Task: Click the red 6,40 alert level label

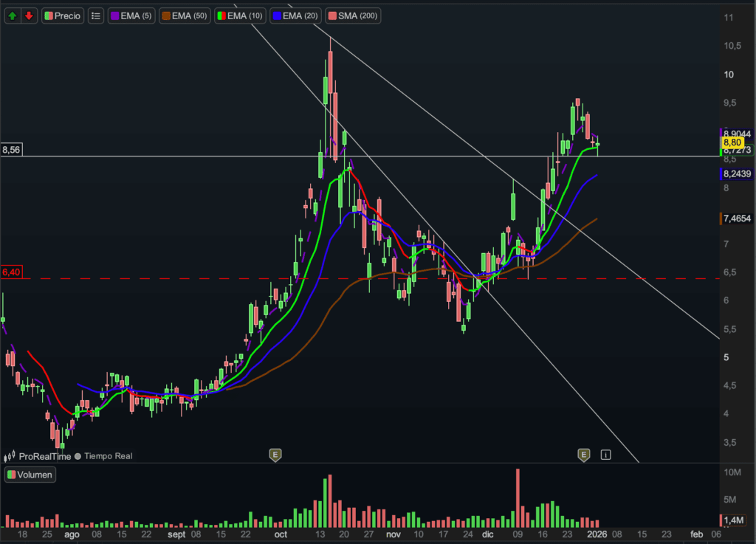Action: click(11, 272)
